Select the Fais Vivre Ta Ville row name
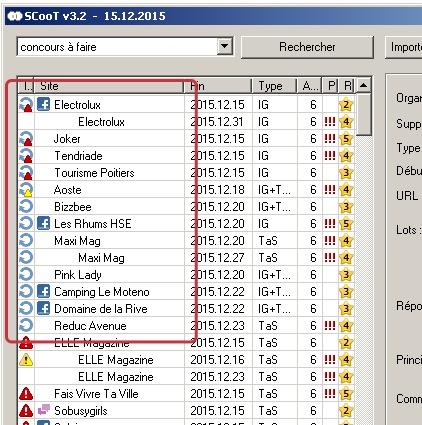The width and height of the screenshot is (422, 425). pos(96,394)
